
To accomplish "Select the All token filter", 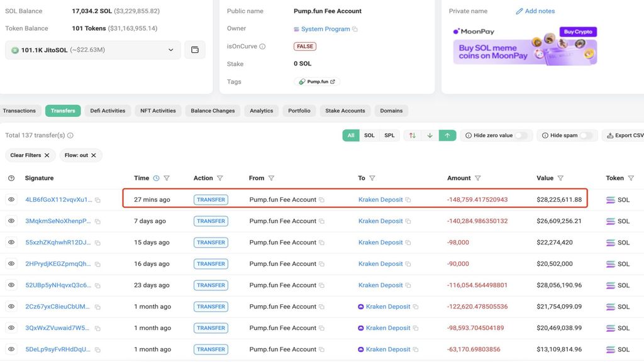I will [351, 136].
